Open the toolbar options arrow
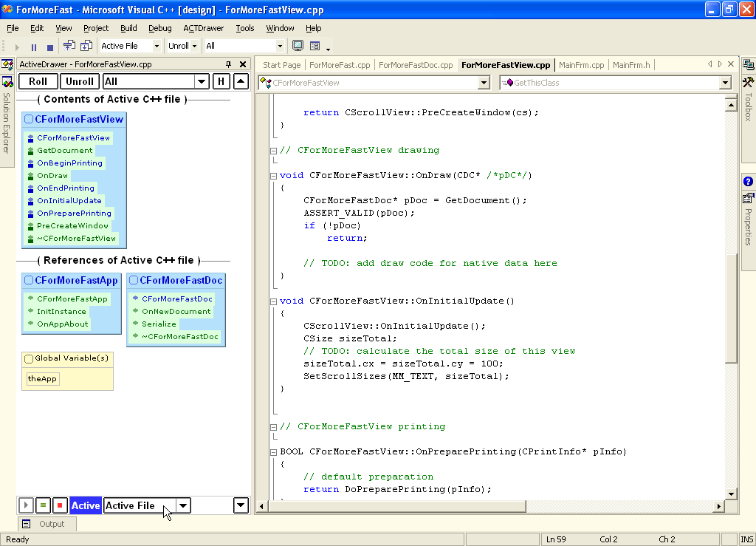 [329, 49]
